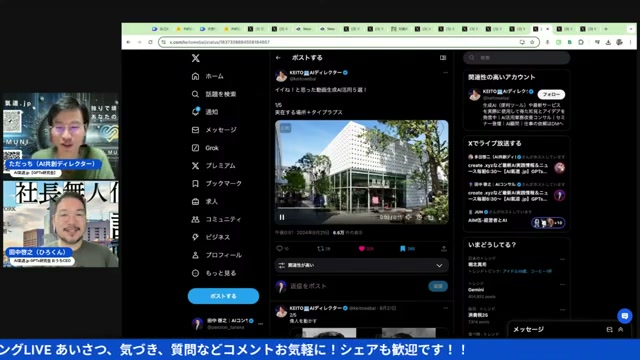Screen dimensions: 640x360
Task: Open Grok from the sidebar
Action: coord(205,148)
